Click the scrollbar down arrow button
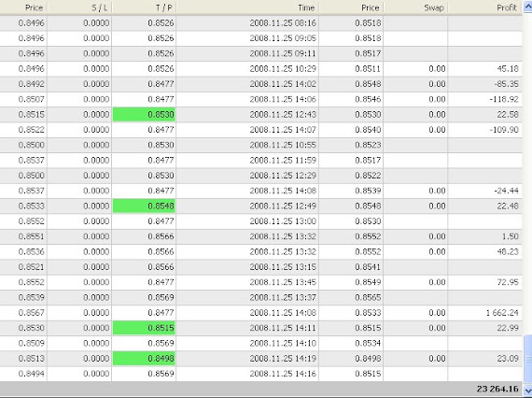The image size is (532, 398). (x=527, y=390)
